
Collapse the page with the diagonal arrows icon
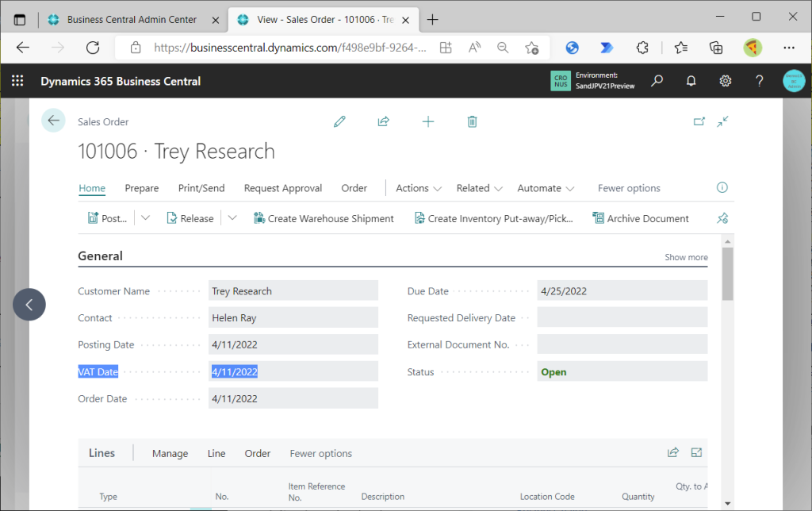pyautogui.click(x=723, y=121)
